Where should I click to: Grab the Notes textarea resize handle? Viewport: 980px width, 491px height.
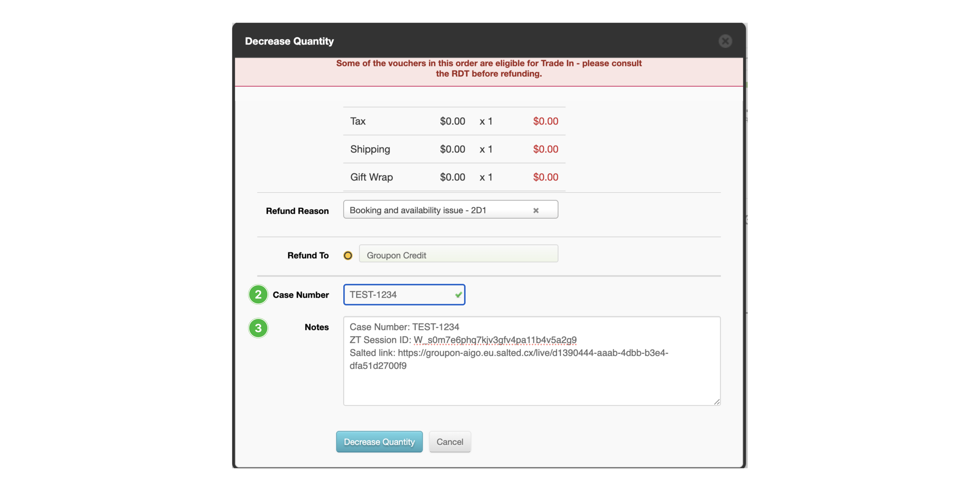pyautogui.click(x=717, y=402)
